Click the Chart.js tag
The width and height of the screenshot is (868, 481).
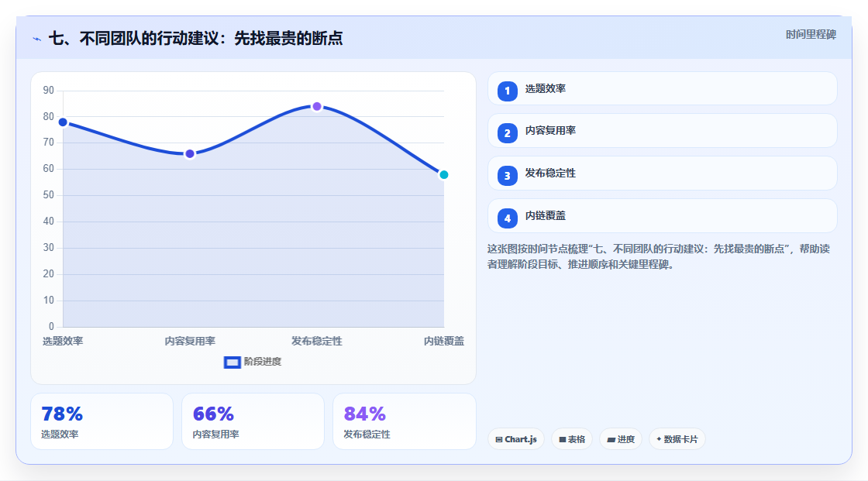516,439
